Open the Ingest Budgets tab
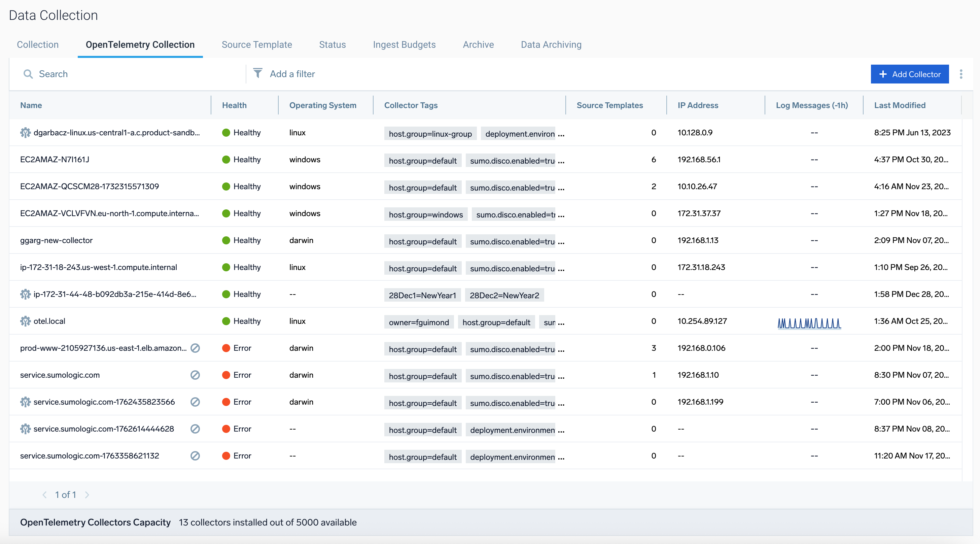The image size is (980, 544). click(404, 44)
